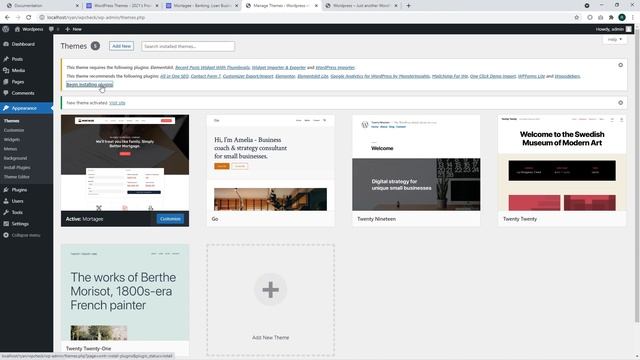Select the Twenty Twenty-One theme thumbnail
Screen dimensions: 640x360
125,293
